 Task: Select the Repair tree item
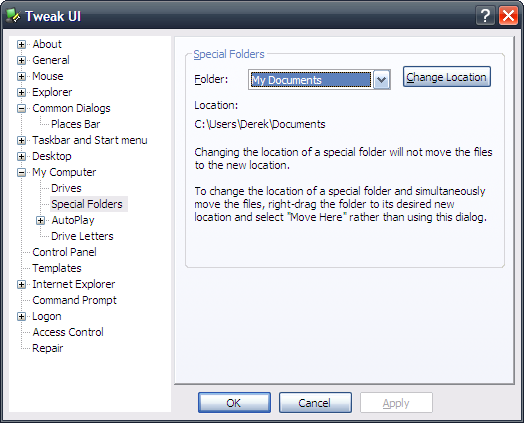[x=47, y=348]
